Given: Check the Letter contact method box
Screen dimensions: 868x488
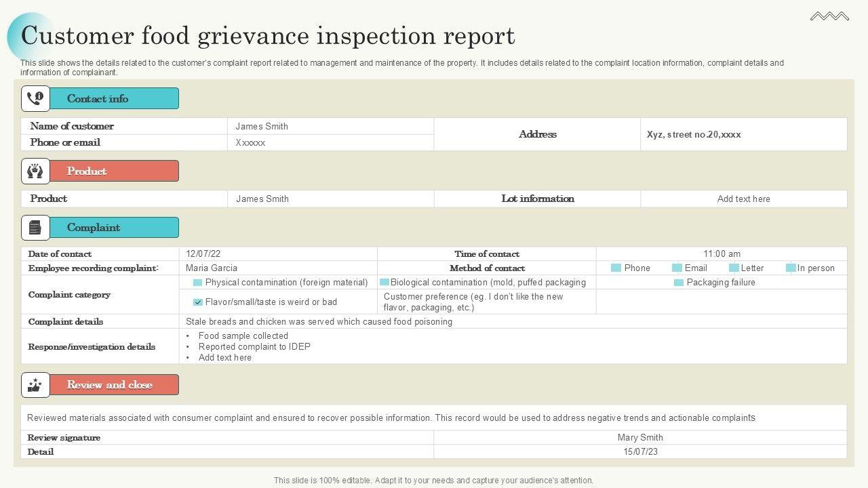Looking at the screenshot, I should click(734, 268).
